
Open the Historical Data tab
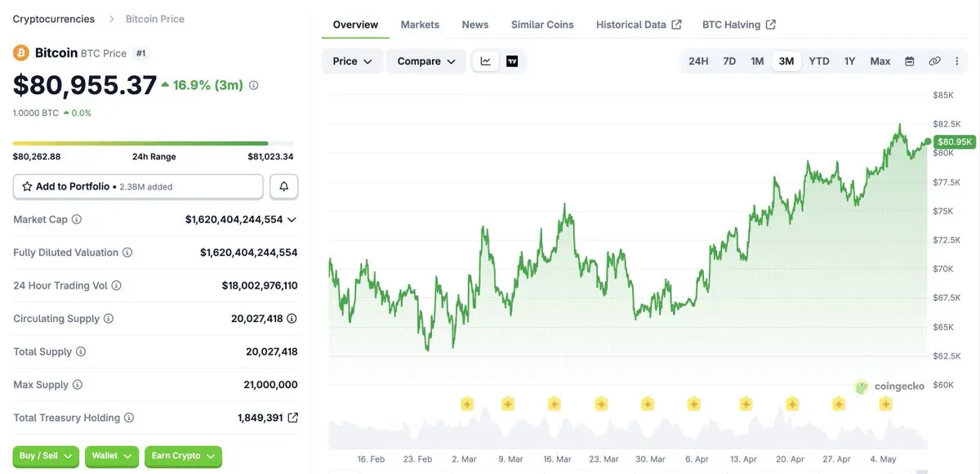point(639,25)
